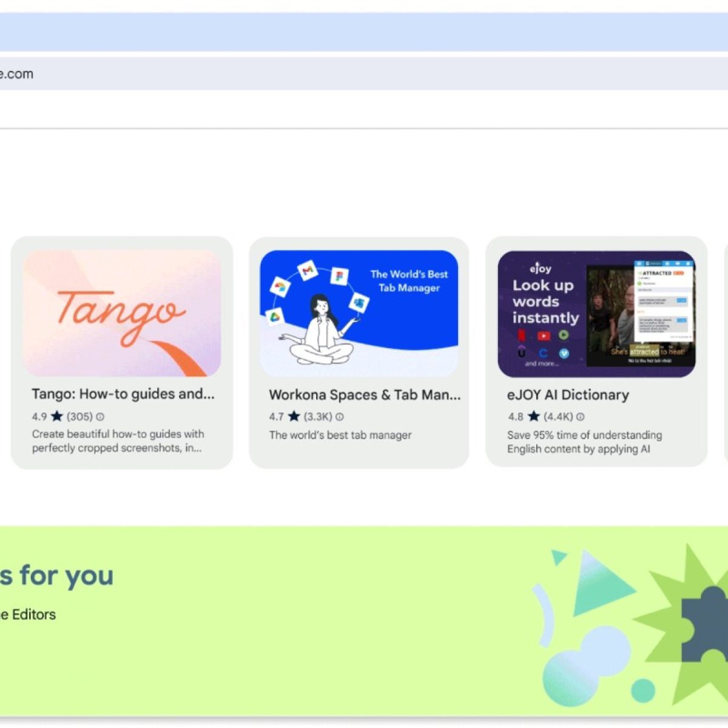Click the 'Tango: How-to guides and...' title
The height and width of the screenshot is (728, 728).
pyautogui.click(x=123, y=394)
